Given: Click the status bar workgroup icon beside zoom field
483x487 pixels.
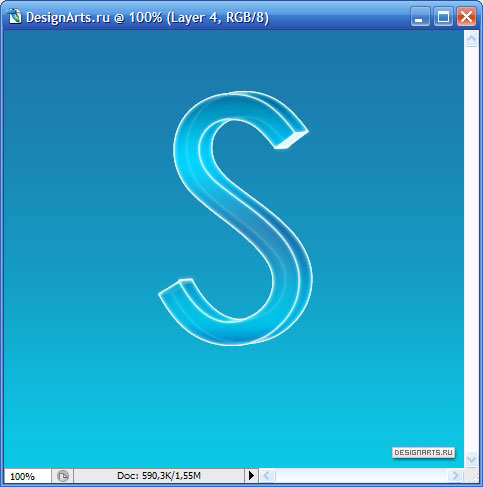Looking at the screenshot, I should coord(62,476).
